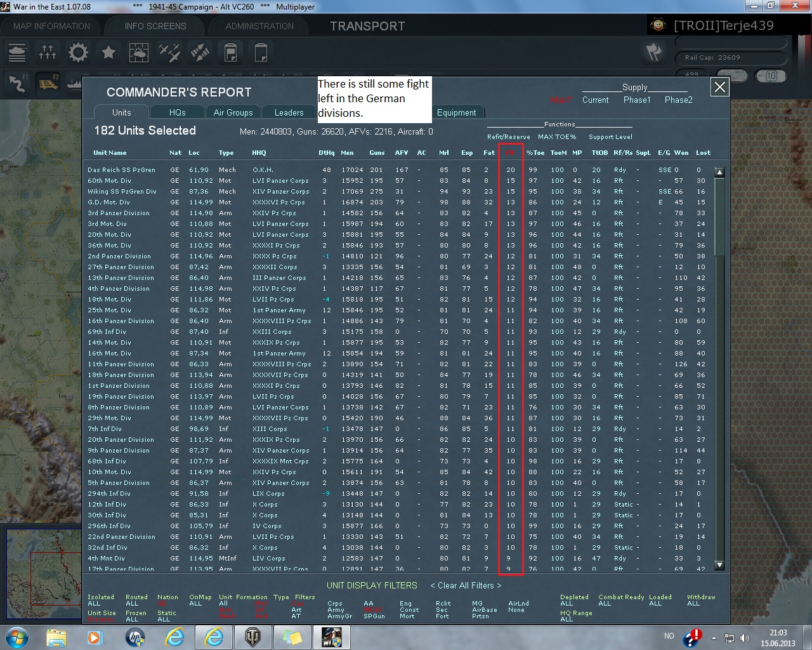Click the star victory icon in toolbar
Image resolution: width=812 pixels, height=650 pixels.
coord(108,52)
